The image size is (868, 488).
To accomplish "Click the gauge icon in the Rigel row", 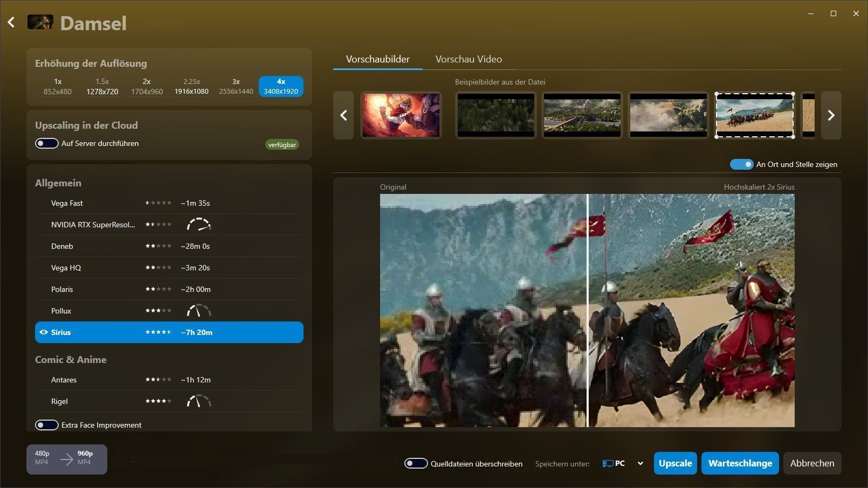I will pyautogui.click(x=198, y=401).
